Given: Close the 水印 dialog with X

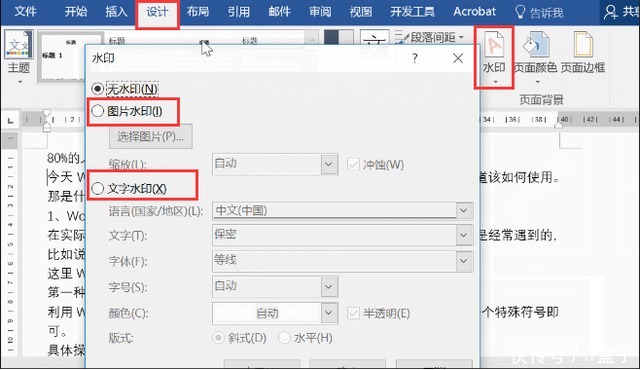Looking at the screenshot, I should click(x=458, y=58).
